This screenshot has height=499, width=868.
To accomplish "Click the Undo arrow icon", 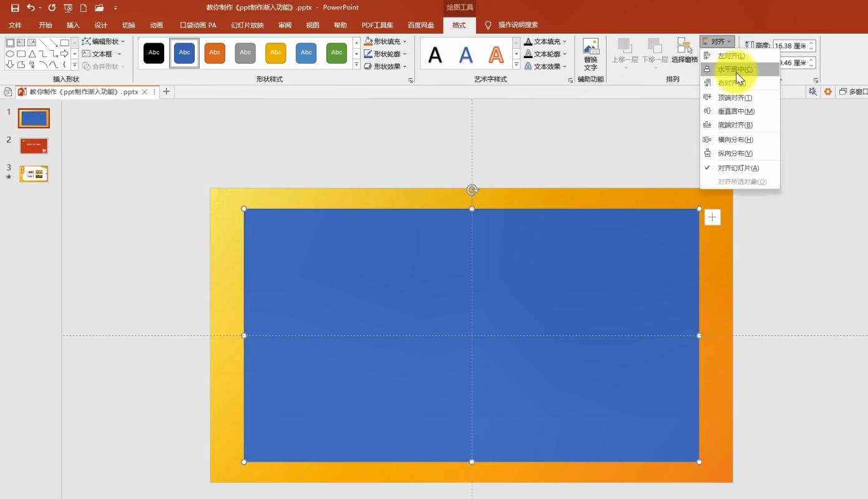I will coord(31,7).
